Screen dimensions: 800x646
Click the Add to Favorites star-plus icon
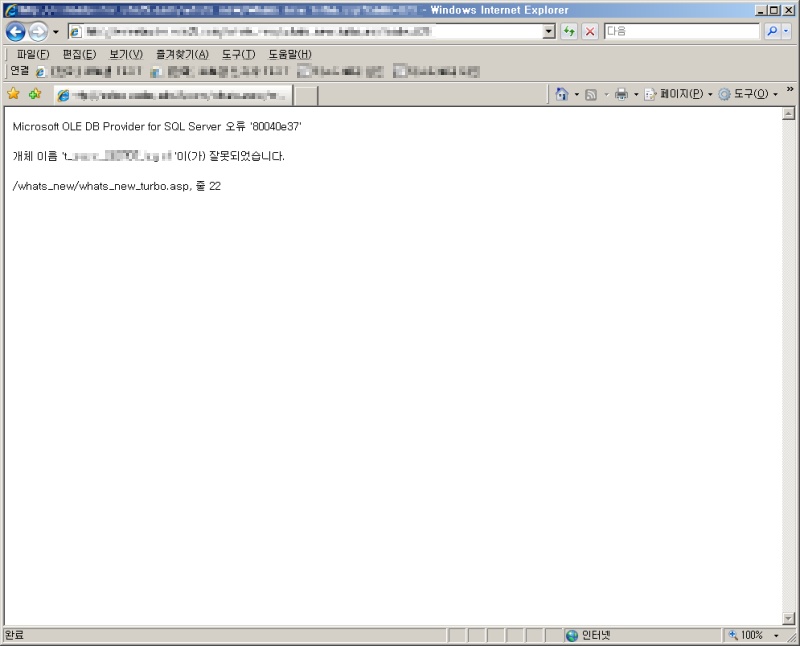point(35,94)
